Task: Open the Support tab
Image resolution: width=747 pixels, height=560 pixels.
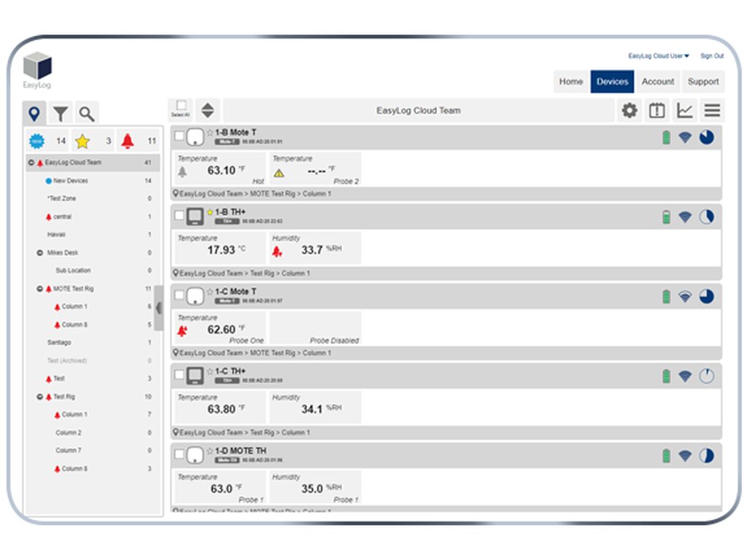Action: point(703,82)
